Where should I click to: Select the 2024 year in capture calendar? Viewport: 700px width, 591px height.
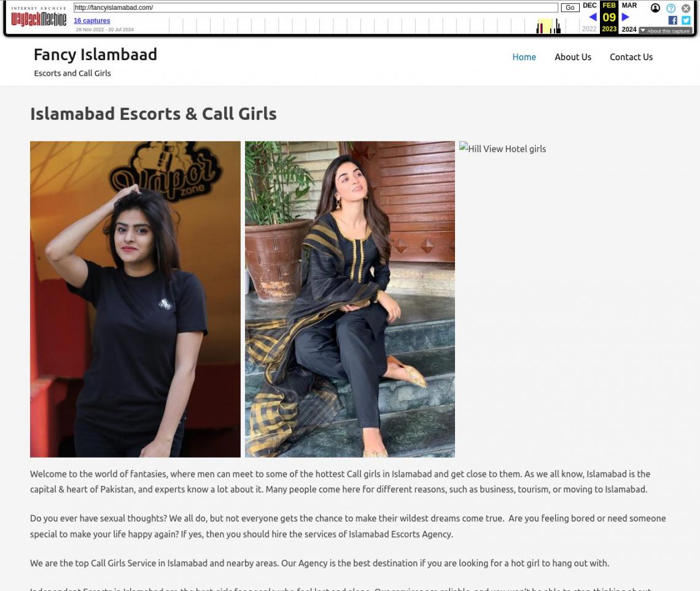[629, 29]
